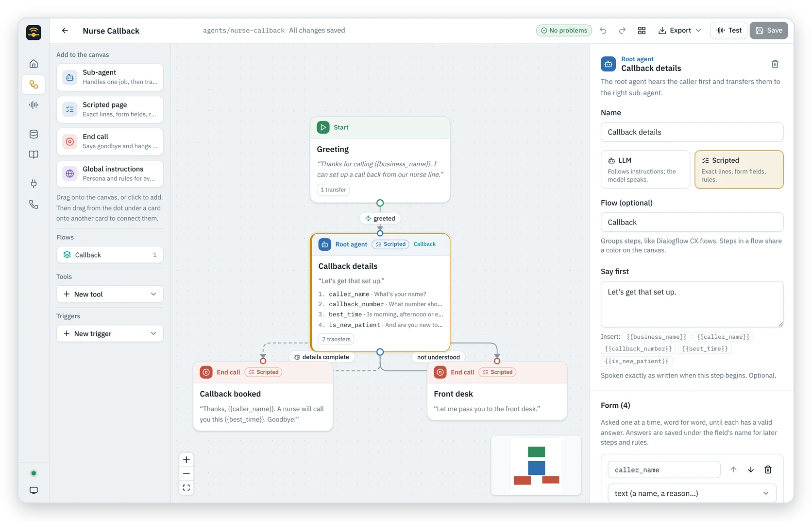The width and height of the screenshot is (812, 521).
Task: Click the monitor icon at sidebar bottom
Action: (x=34, y=490)
